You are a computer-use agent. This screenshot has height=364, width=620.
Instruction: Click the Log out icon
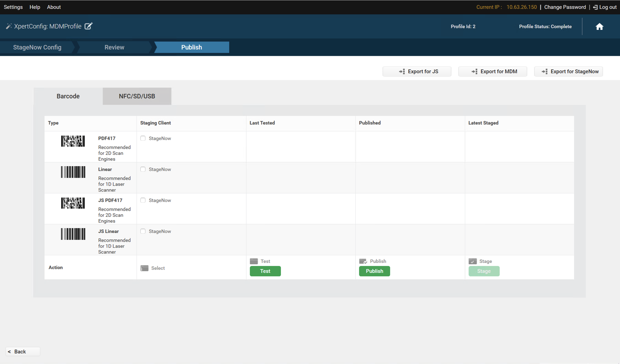(x=595, y=7)
